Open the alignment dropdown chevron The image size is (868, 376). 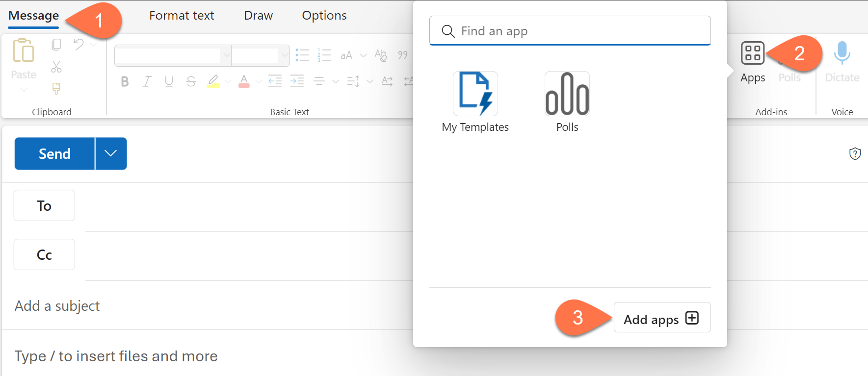pos(336,81)
